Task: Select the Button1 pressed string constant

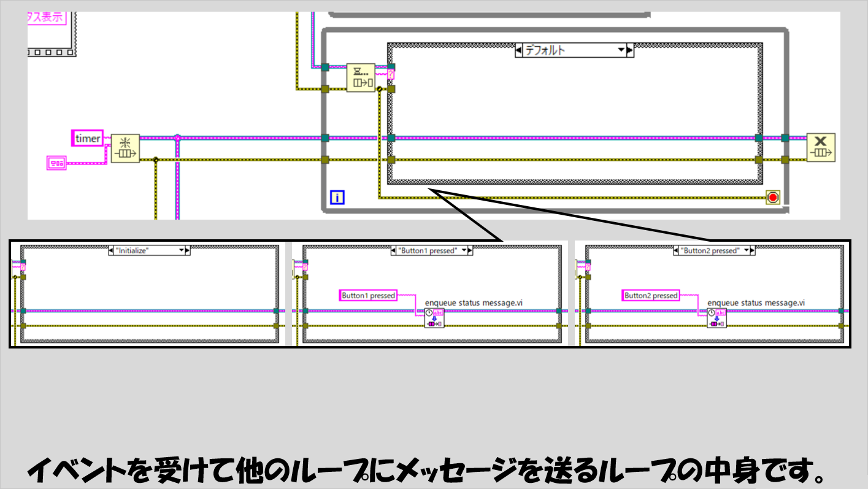Action: click(368, 296)
